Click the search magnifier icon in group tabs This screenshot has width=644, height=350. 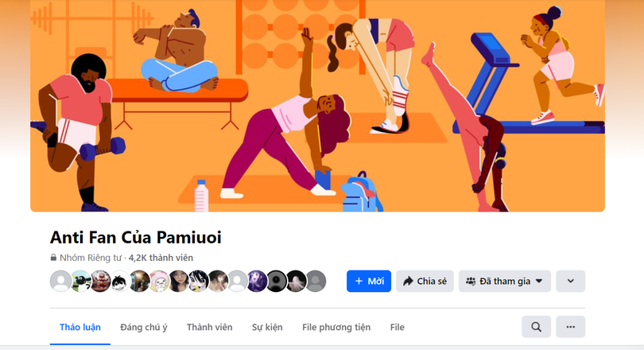click(536, 327)
